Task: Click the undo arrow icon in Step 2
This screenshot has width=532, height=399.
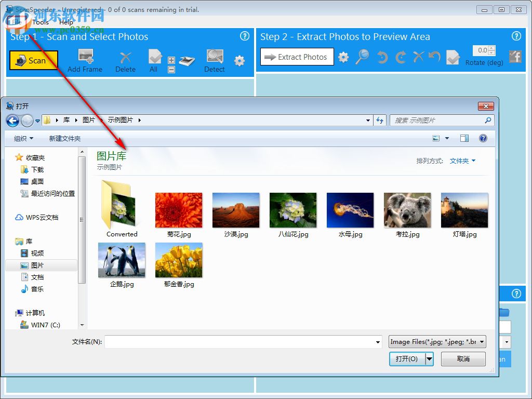Action: pyautogui.click(x=435, y=56)
